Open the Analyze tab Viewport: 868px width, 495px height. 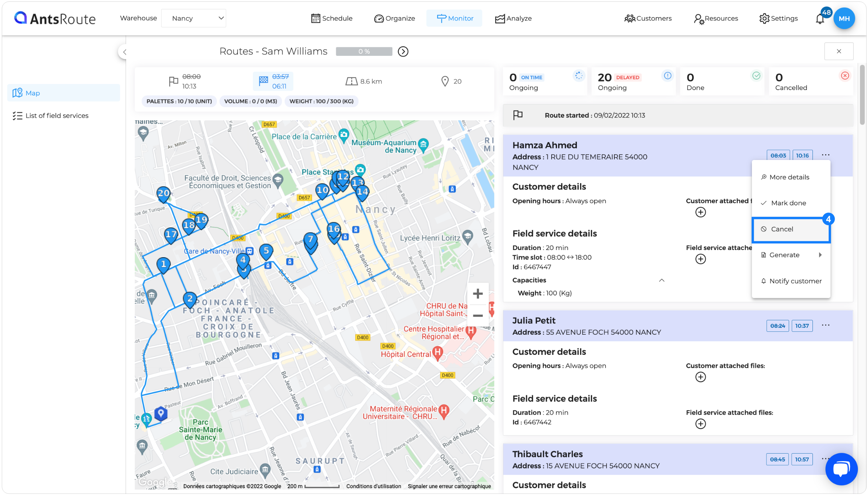click(x=513, y=18)
